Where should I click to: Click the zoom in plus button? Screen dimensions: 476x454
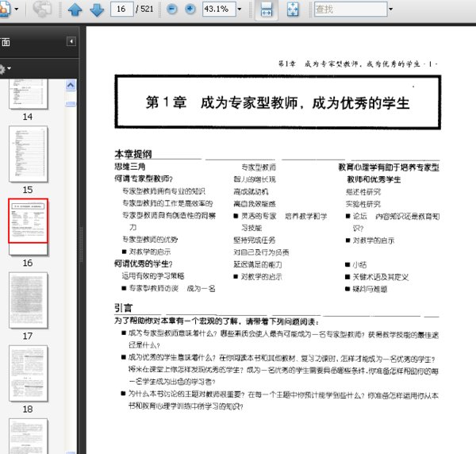(190, 10)
